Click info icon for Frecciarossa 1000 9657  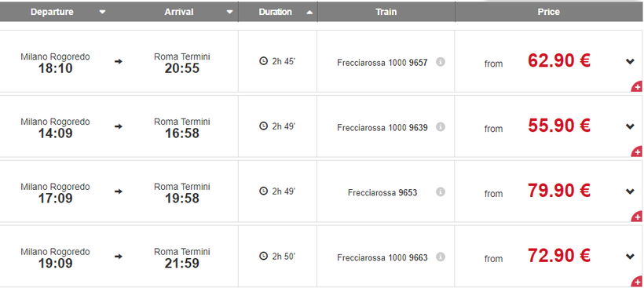click(441, 62)
